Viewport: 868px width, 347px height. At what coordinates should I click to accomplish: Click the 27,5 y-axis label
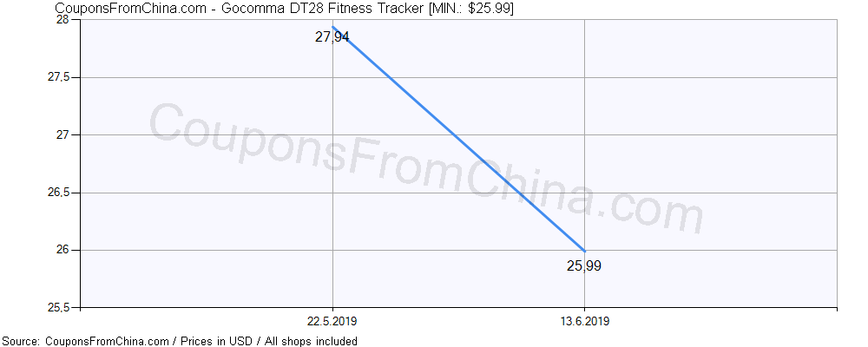coord(59,77)
